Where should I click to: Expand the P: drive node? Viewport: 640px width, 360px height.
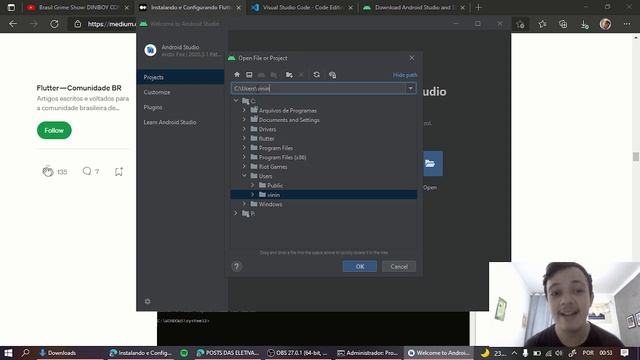(x=236, y=213)
